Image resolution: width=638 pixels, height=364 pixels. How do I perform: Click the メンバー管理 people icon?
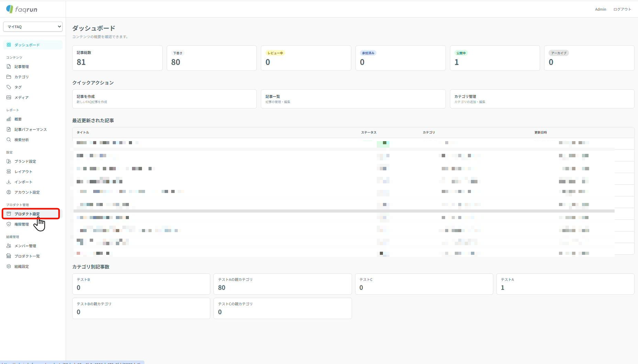point(9,246)
